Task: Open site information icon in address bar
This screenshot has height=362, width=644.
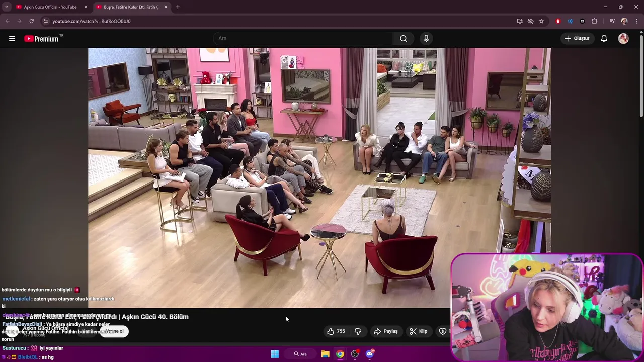Action: 45,21
